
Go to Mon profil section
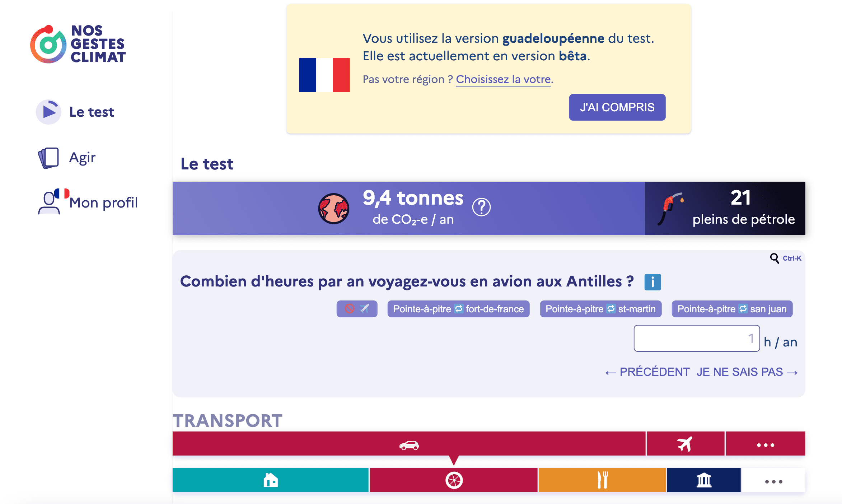click(x=103, y=202)
